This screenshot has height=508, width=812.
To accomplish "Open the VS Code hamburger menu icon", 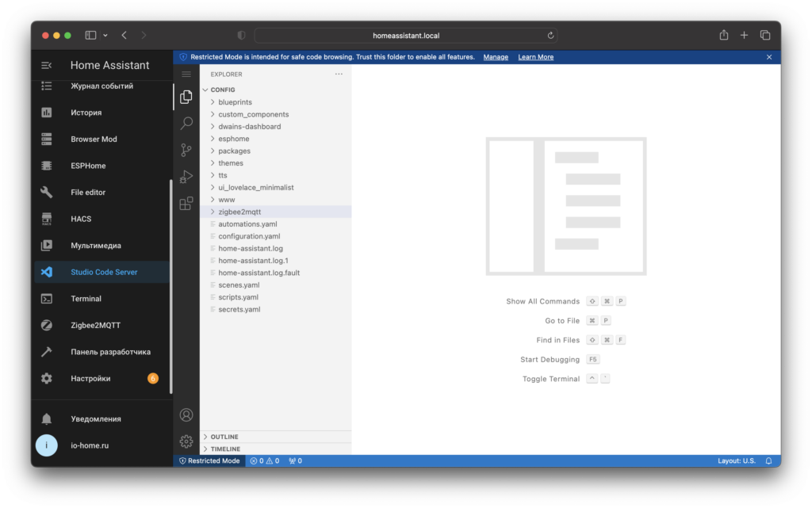I will [186, 74].
